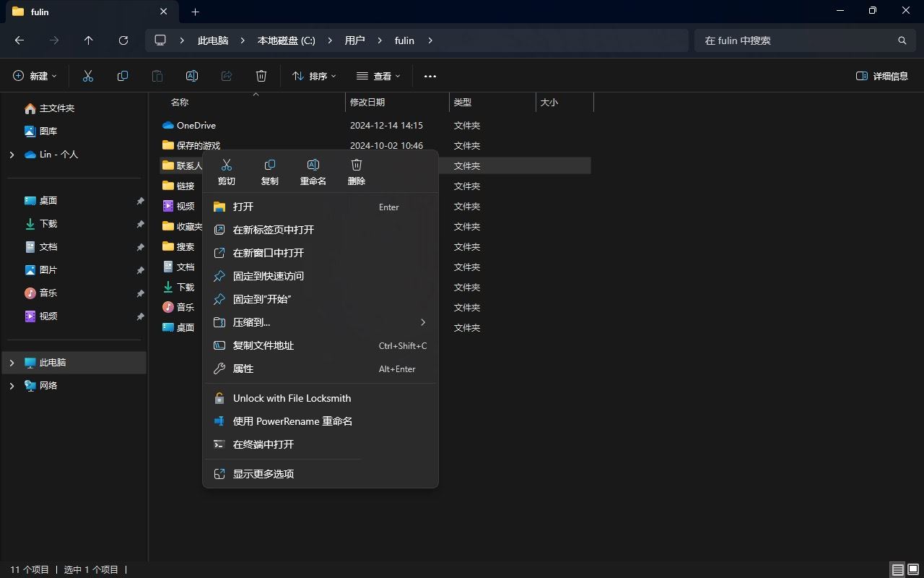Viewport: 924px width, 578px height.
Task: Open the 查看 view dropdown
Action: point(378,76)
